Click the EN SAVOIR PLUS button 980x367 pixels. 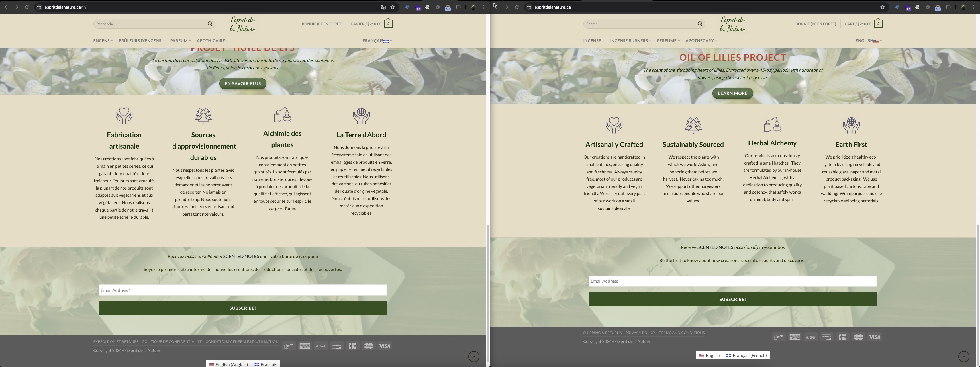point(243,84)
